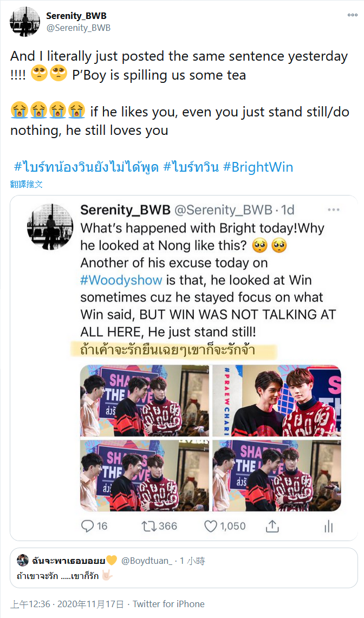Image resolution: width=364 pixels, height=618 pixels.
Task: Click the reply bubble icon showing 16
Action: (x=87, y=526)
